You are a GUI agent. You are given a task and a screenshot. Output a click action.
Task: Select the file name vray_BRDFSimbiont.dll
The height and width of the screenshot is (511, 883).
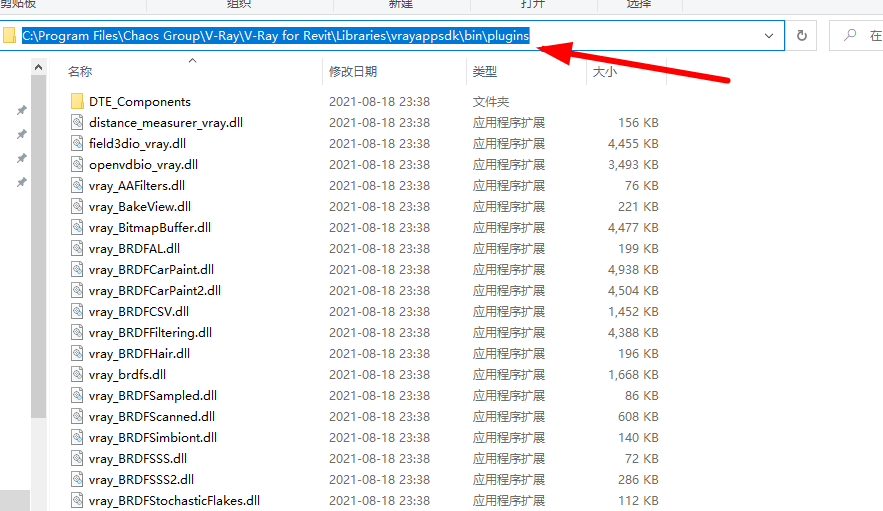pos(153,437)
